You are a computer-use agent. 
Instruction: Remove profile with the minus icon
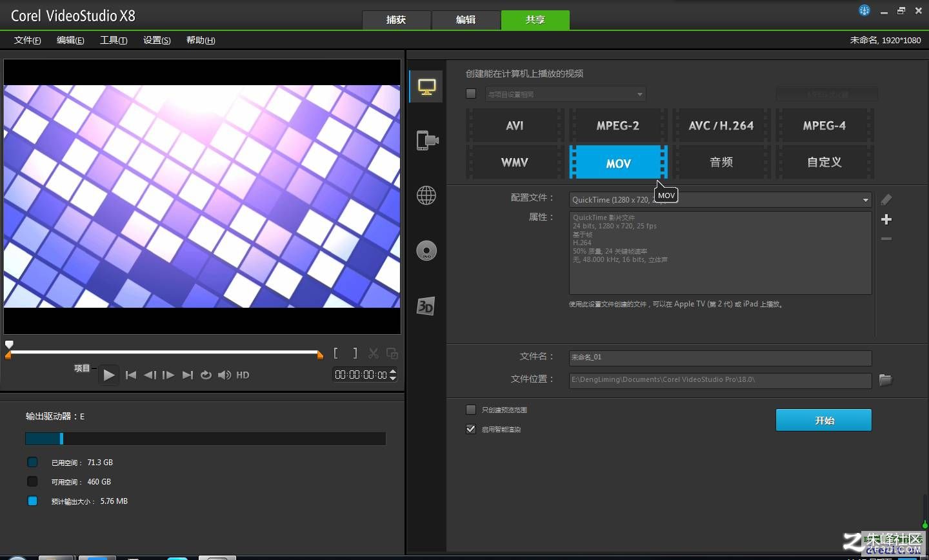(886, 239)
